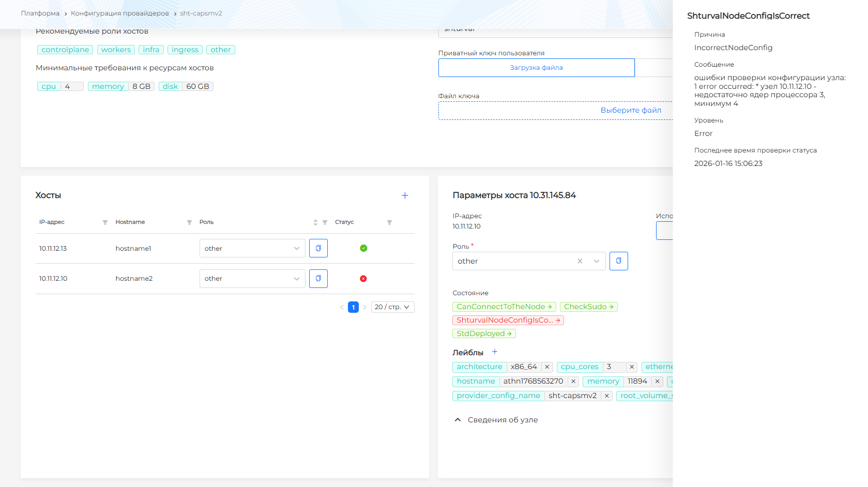Go to Платформа breadcrumb

[40, 13]
